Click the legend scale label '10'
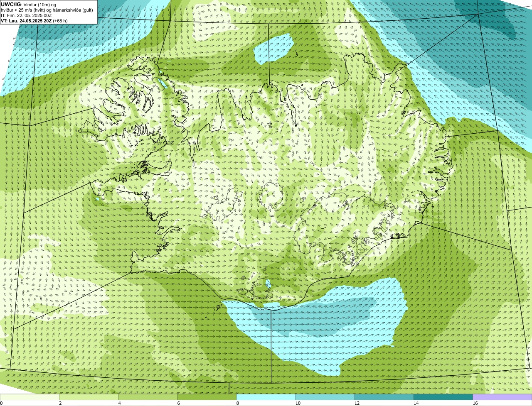This screenshot has width=532, height=406. [298, 403]
